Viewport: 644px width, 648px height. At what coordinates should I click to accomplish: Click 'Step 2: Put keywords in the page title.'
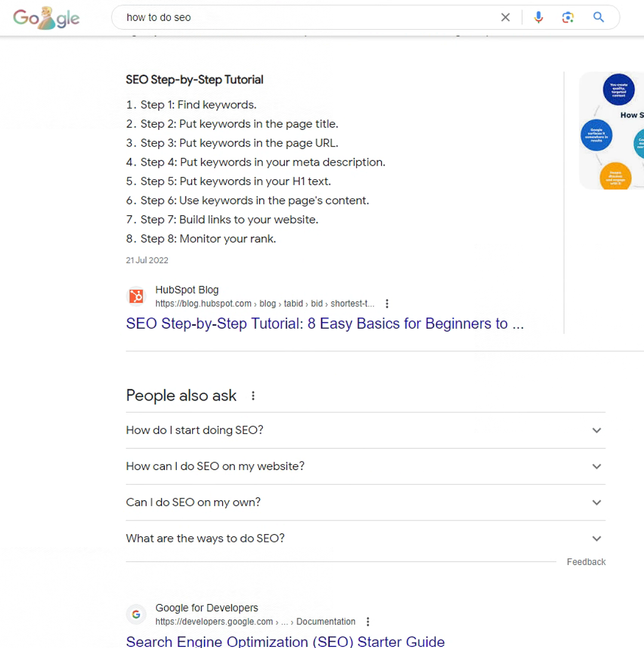[239, 124]
